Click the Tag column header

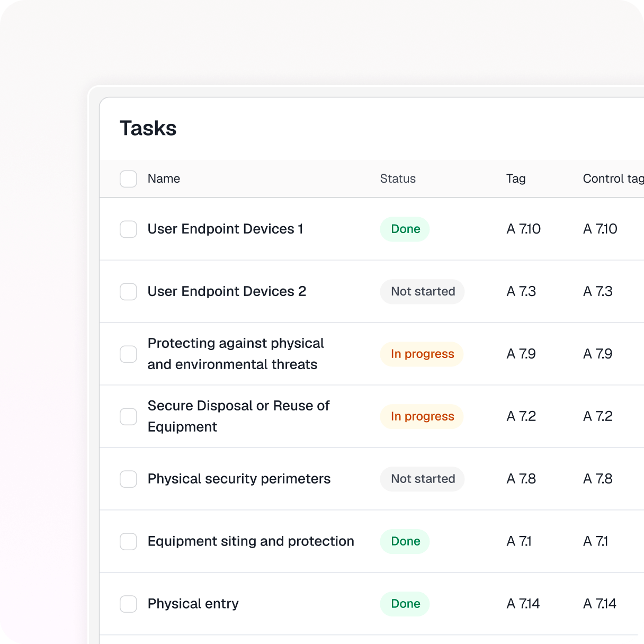[516, 179]
